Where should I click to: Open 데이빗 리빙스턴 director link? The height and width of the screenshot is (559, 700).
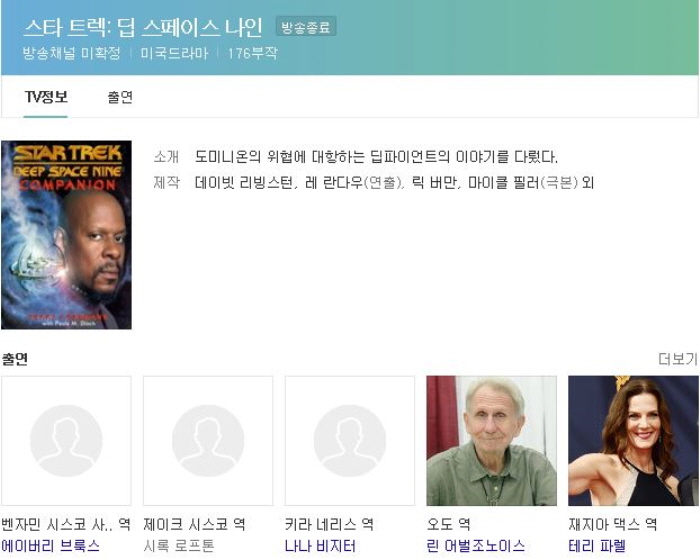245,183
